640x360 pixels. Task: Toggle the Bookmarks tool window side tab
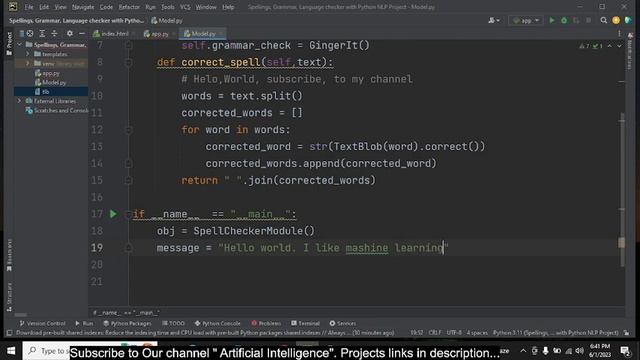pos(9,255)
